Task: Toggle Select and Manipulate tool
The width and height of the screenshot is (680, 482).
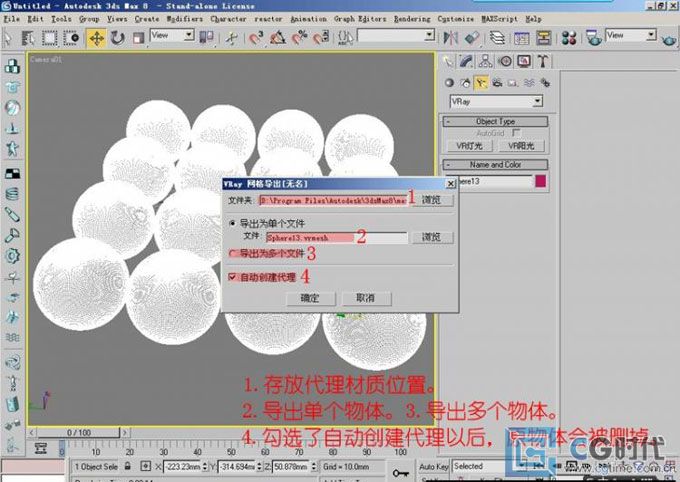Action: (231, 38)
